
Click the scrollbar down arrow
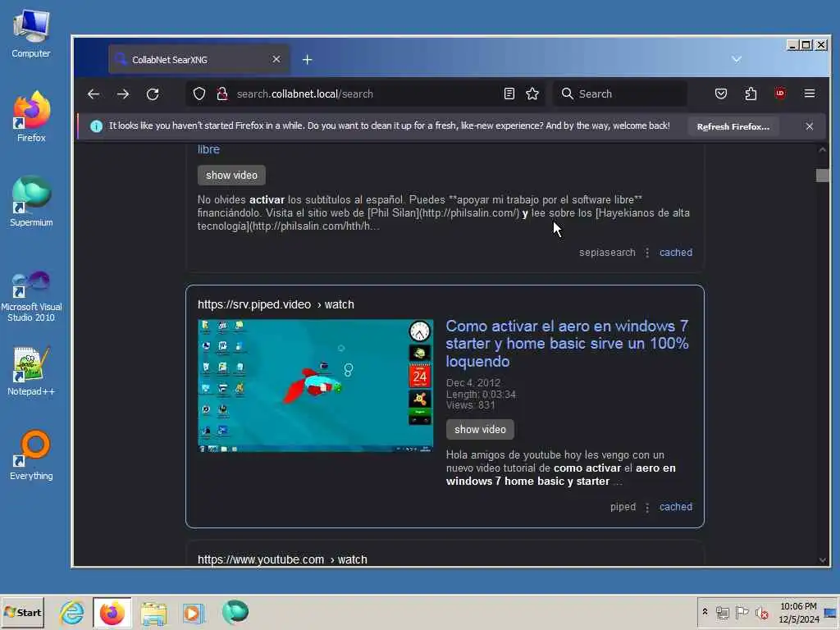tap(822, 559)
